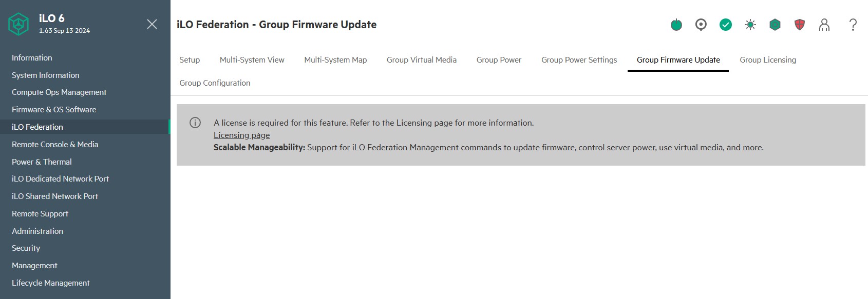The height and width of the screenshot is (299, 868).
Task: Follow the Licensing page link
Action: coord(241,135)
